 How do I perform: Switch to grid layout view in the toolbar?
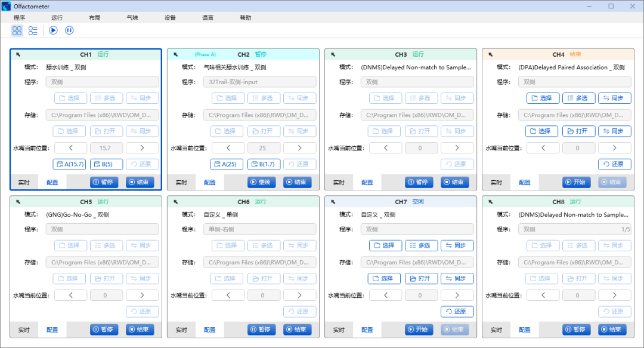[17, 30]
